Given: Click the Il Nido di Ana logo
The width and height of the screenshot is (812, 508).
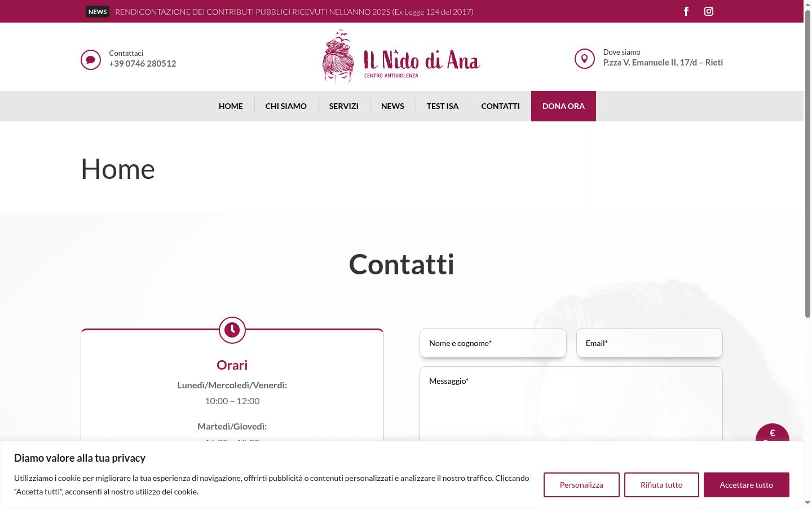Looking at the screenshot, I should (401, 56).
